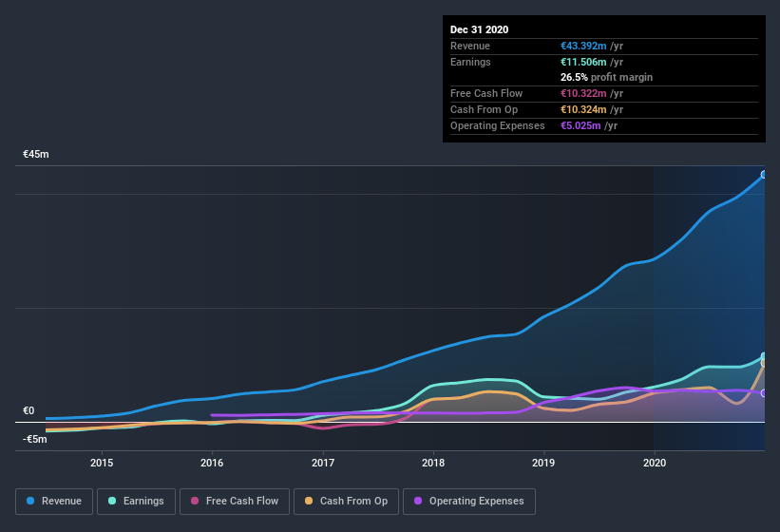The width and height of the screenshot is (780, 532).
Task: Click the 2018 x-axis label
Action: 433,463
